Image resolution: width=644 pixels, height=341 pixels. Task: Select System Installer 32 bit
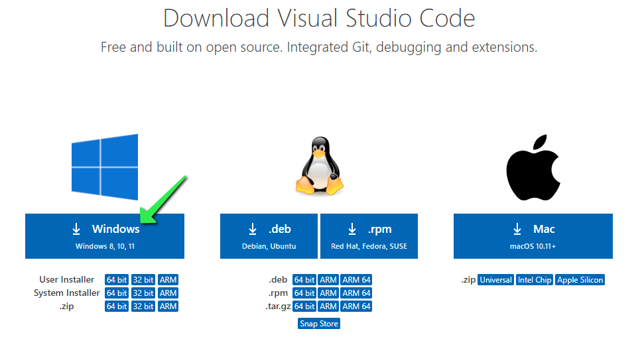pos(143,293)
